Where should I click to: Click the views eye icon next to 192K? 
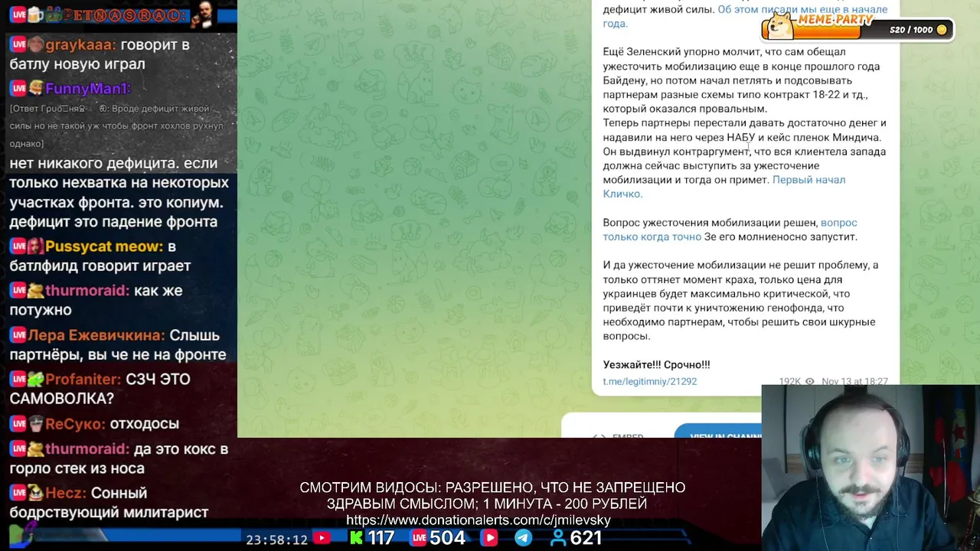tap(810, 381)
